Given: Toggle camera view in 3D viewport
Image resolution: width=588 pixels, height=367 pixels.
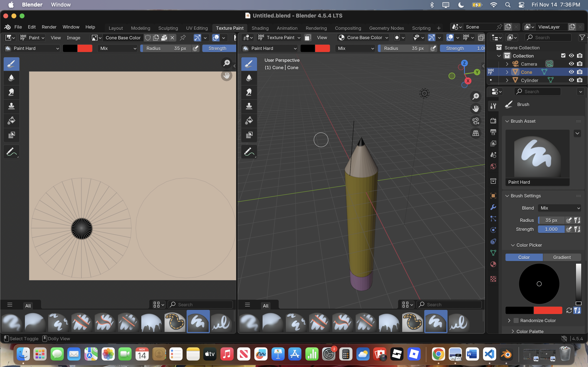Looking at the screenshot, I should coord(476,121).
